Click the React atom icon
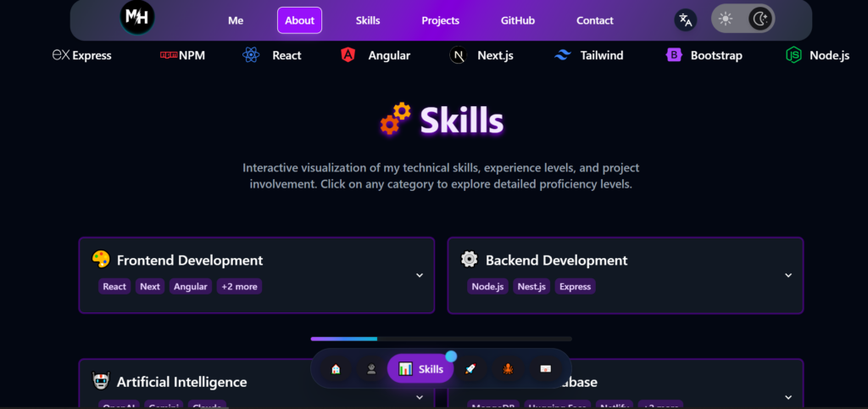The height and width of the screenshot is (409, 868). [251, 55]
